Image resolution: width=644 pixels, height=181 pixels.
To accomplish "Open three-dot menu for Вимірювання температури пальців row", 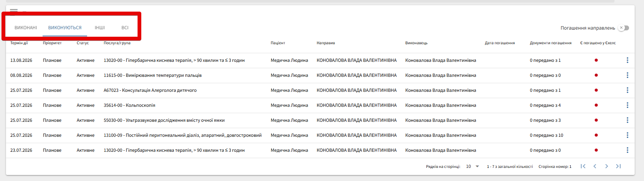I will point(627,75).
